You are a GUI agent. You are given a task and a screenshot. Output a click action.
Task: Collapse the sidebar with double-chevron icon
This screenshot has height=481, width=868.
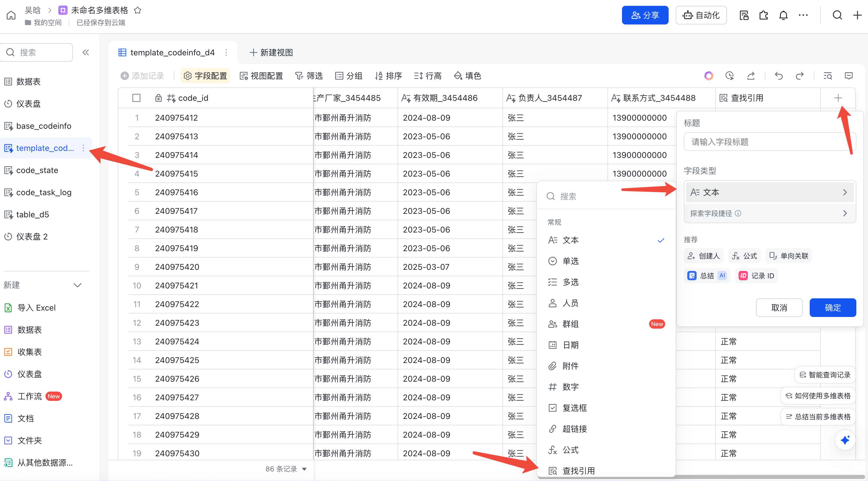click(86, 52)
